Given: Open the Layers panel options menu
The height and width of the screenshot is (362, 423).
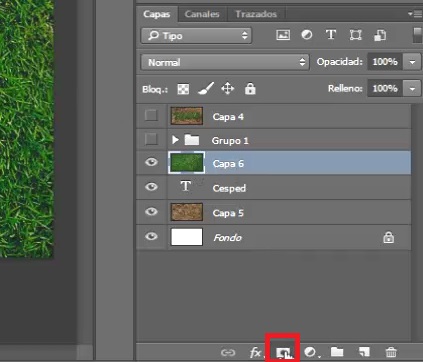Looking at the screenshot, I should [415, 14].
